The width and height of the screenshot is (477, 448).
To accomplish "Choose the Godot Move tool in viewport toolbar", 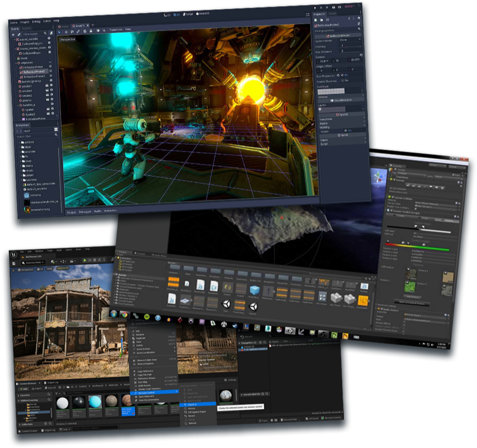I will point(66,32).
